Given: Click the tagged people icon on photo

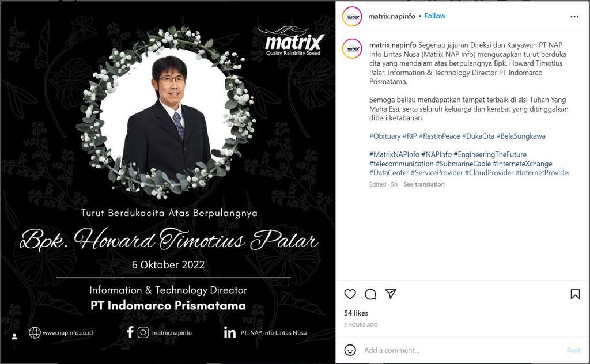Looking at the screenshot, I should pos(14,336).
